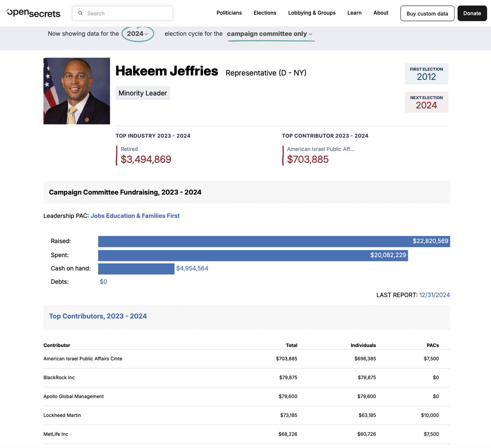Click the About menu item

pos(381,13)
